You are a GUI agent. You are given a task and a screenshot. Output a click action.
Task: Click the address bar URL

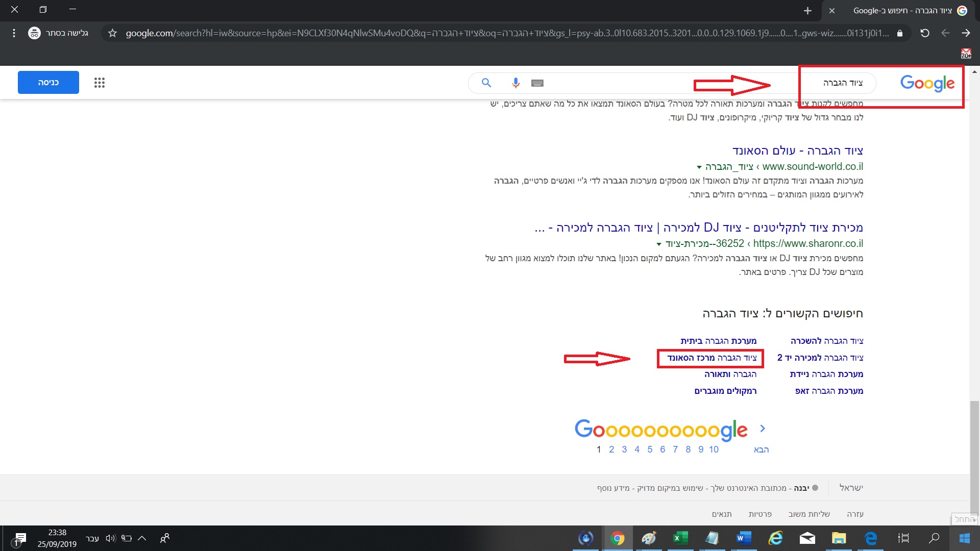click(x=507, y=33)
